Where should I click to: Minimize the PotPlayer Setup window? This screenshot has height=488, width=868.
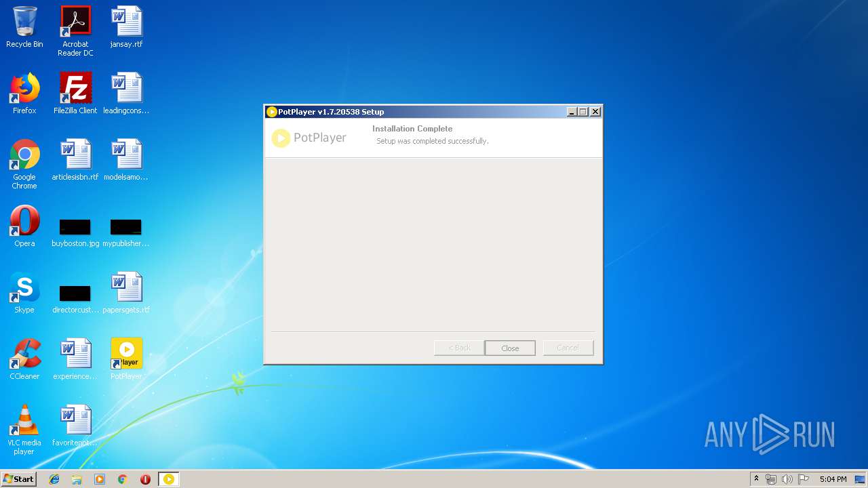coord(572,112)
